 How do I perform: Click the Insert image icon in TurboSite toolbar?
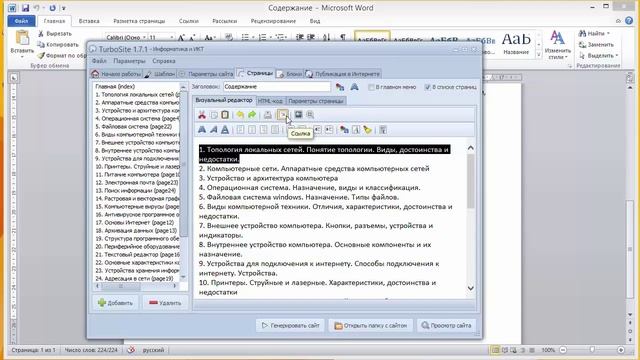point(298,115)
